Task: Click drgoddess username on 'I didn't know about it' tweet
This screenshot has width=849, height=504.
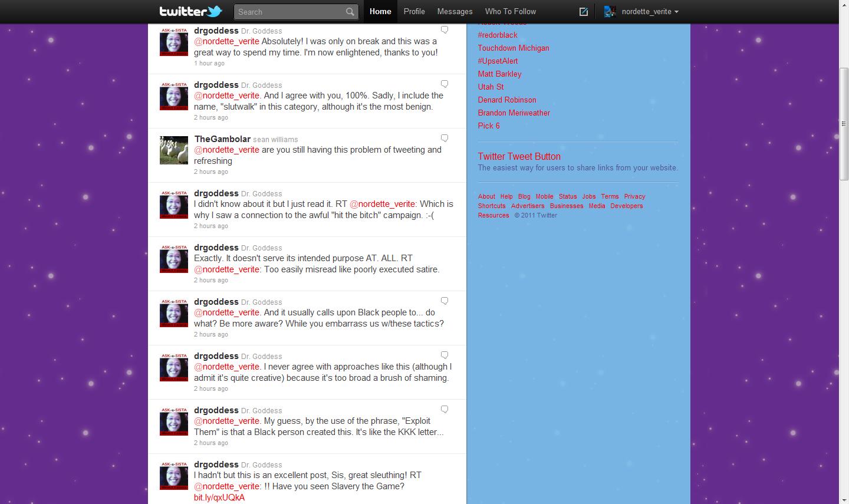Action: 216,193
